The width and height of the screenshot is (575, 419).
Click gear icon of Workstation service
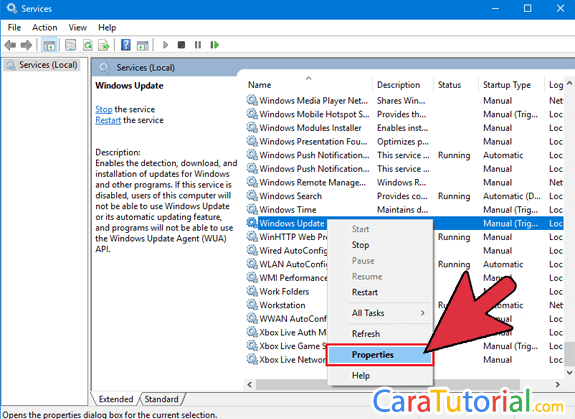click(252, 305)
